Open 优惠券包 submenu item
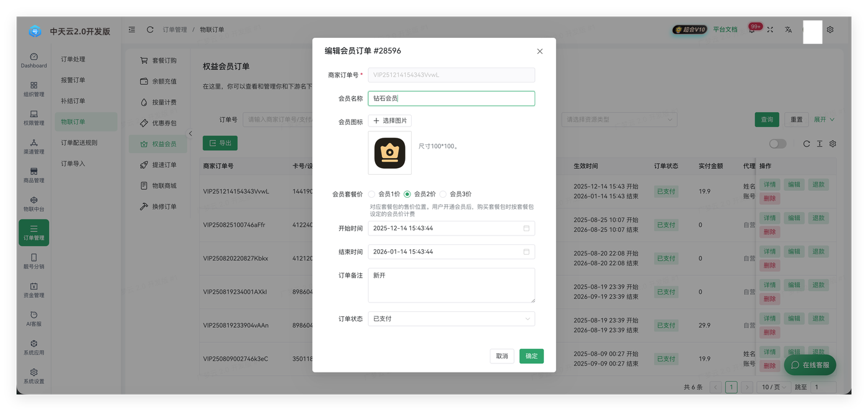Viewport: 868px width, 411px height. [159, 123]
